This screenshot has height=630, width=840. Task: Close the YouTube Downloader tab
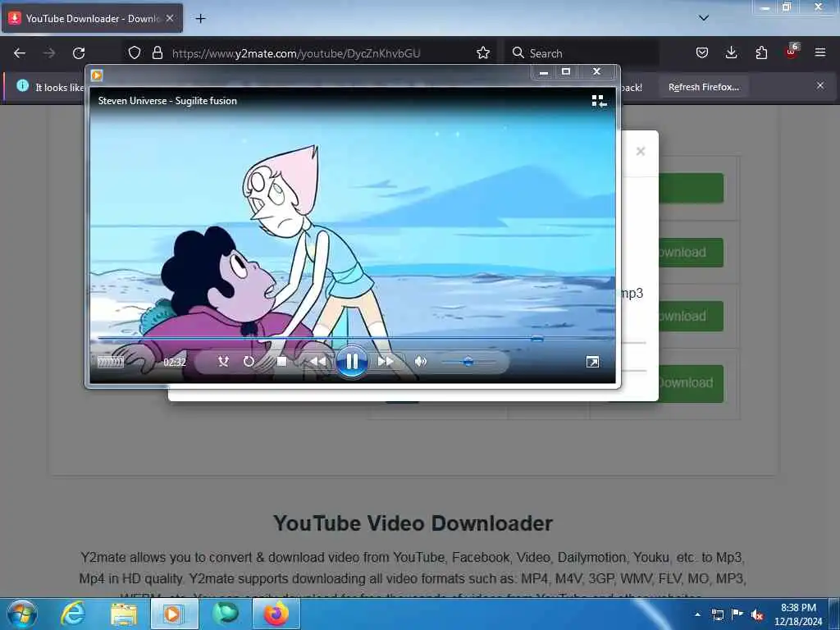click(170, 18)
